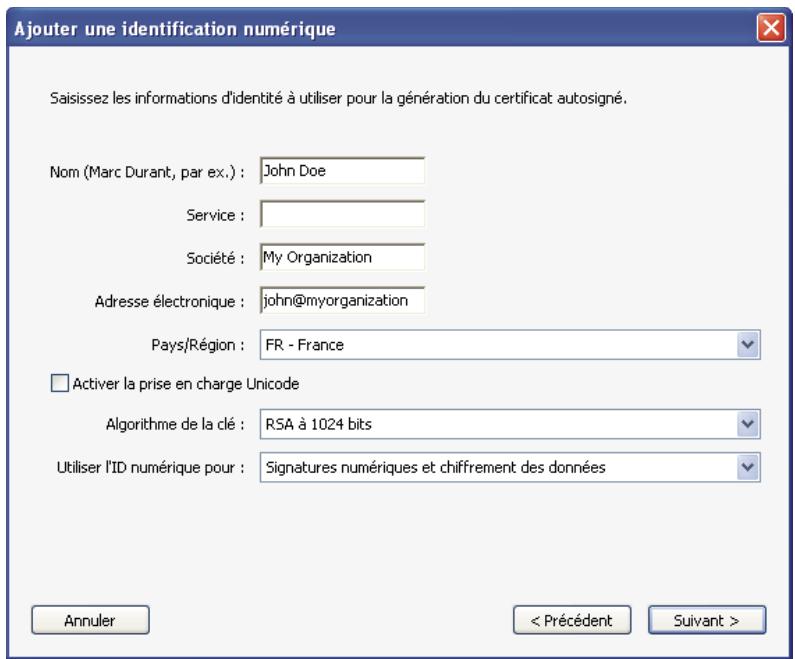Focus the empty Service input field

click(342, 214)
